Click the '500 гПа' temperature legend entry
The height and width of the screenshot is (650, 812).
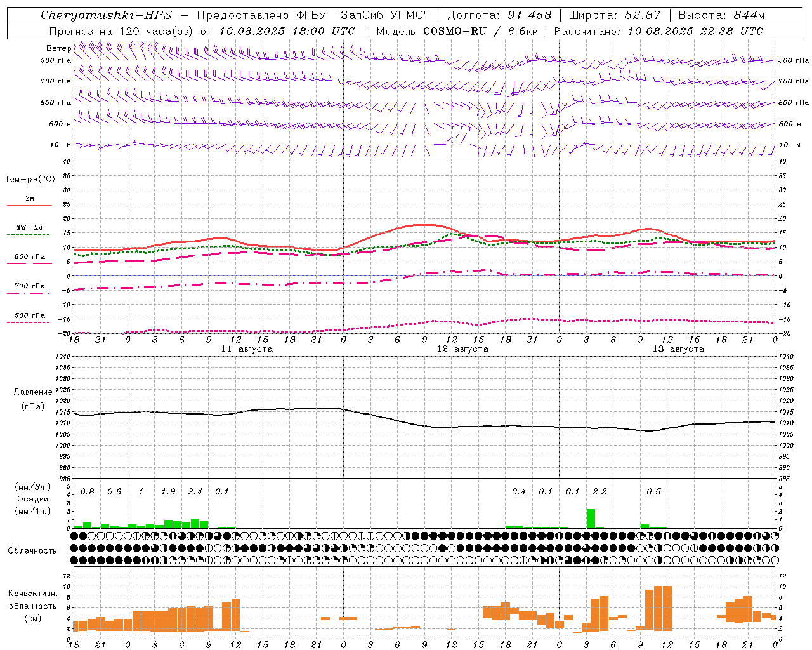[29, 315]
